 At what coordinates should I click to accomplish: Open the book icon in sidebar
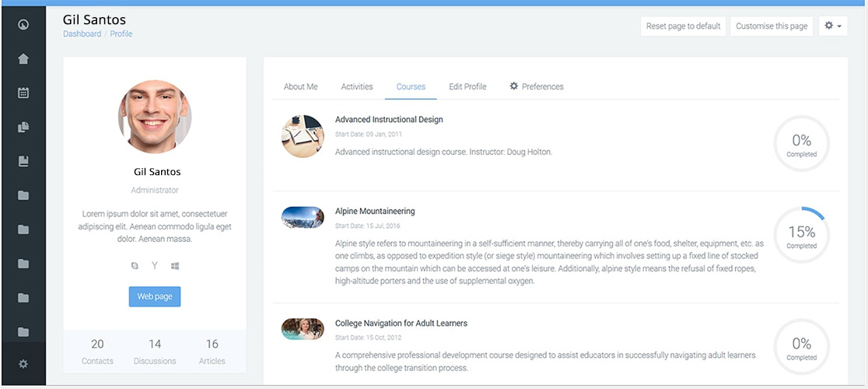click(23, 161)
